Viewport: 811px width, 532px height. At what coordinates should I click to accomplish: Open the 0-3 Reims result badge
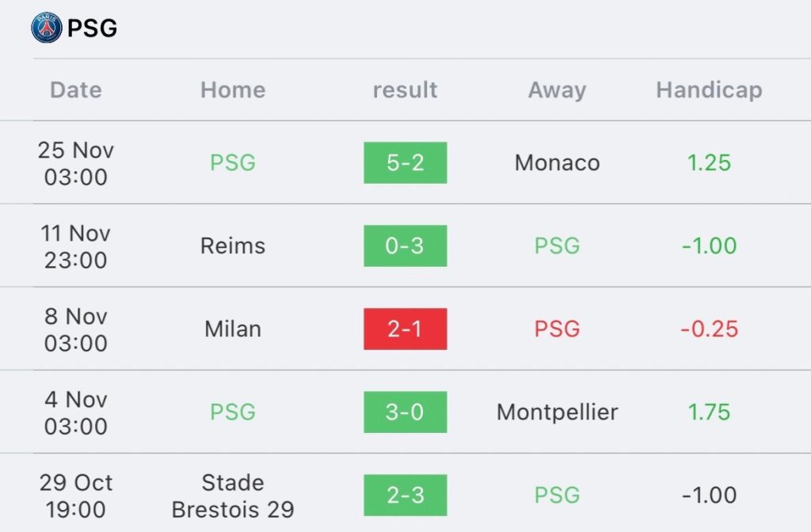coord(405,245)
